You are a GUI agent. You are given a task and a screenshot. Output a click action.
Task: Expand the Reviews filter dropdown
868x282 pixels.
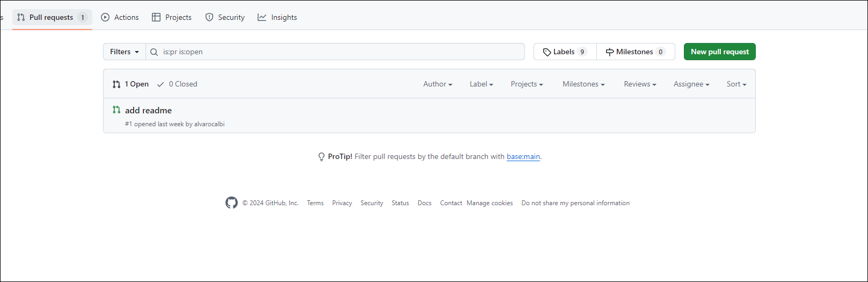[x=640, y=84]
